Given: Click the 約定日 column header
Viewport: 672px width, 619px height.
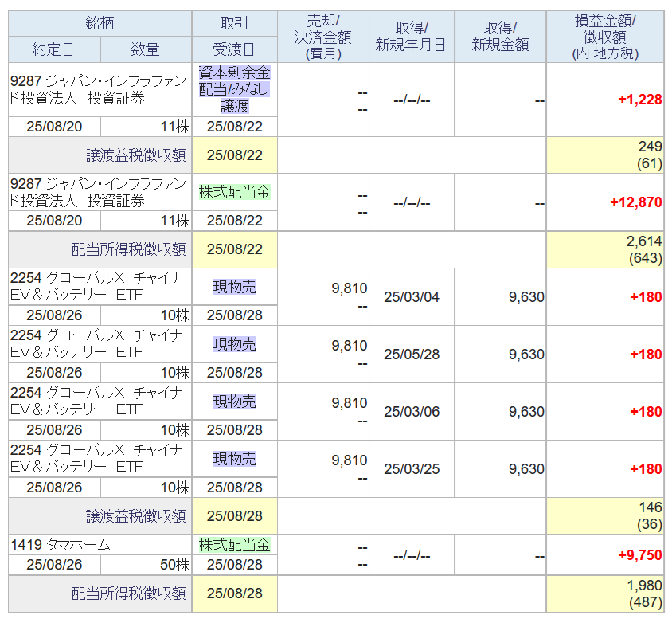Looking at the screenshot, I should coord(54,49).
